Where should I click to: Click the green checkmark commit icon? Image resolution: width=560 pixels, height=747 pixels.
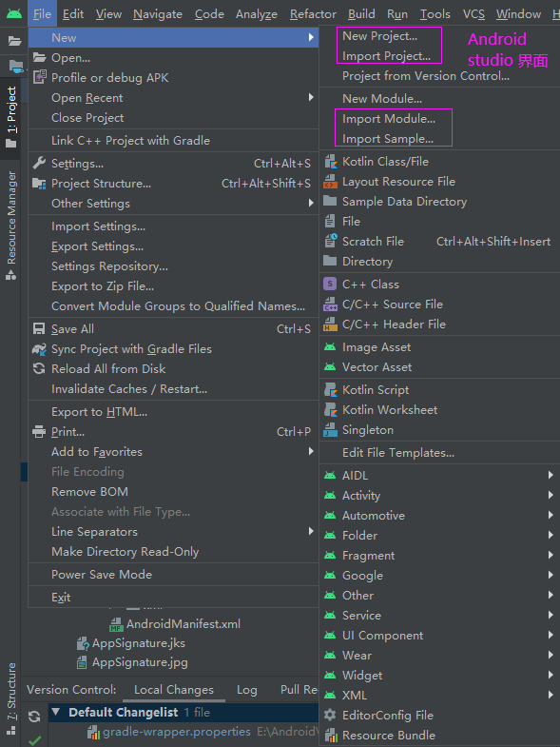[34, 740]
